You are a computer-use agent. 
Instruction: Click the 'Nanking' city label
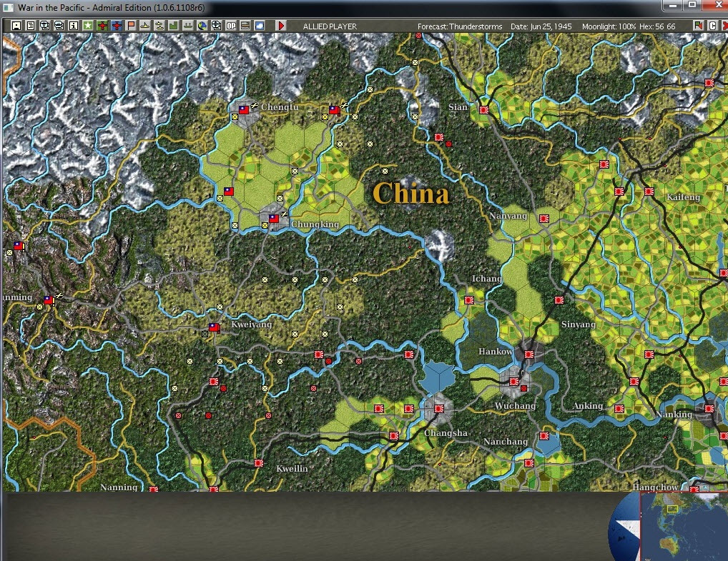[x=674, y=414]
